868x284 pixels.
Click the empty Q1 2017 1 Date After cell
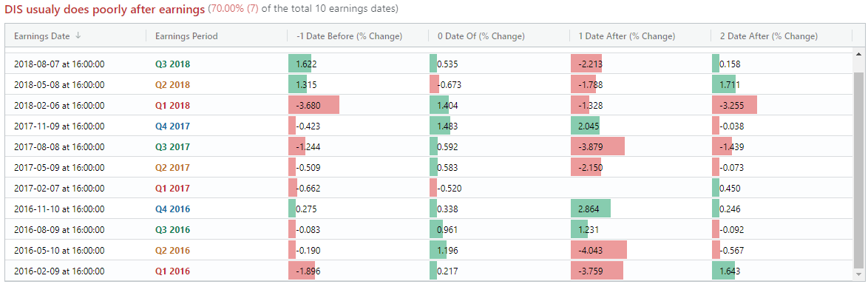[x=640, y=189]
